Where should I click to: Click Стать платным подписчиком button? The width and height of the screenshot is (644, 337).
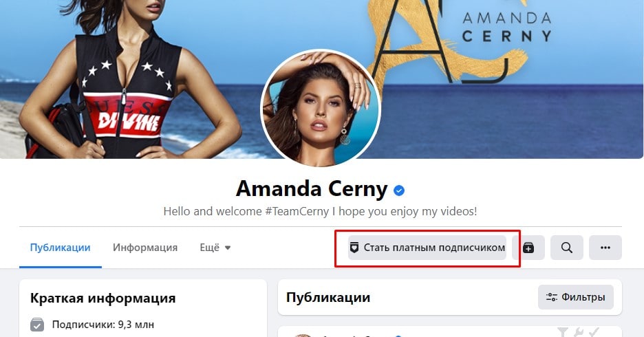427,248
